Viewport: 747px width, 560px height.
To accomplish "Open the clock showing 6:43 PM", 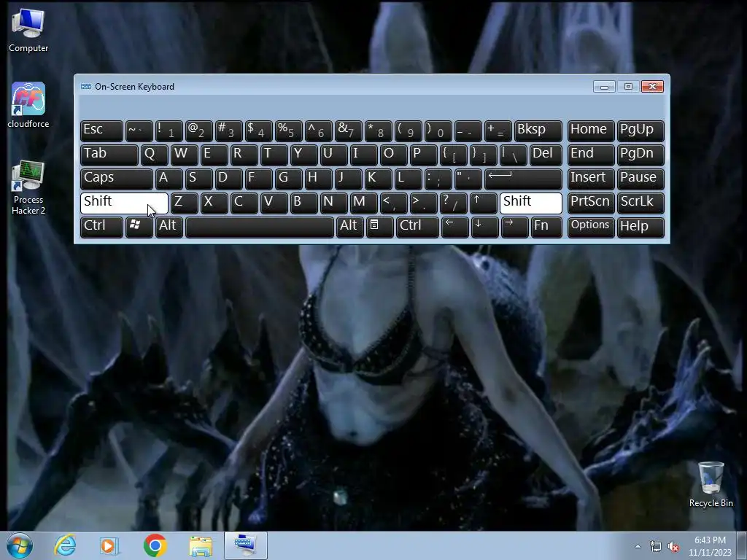I will 710,545.
